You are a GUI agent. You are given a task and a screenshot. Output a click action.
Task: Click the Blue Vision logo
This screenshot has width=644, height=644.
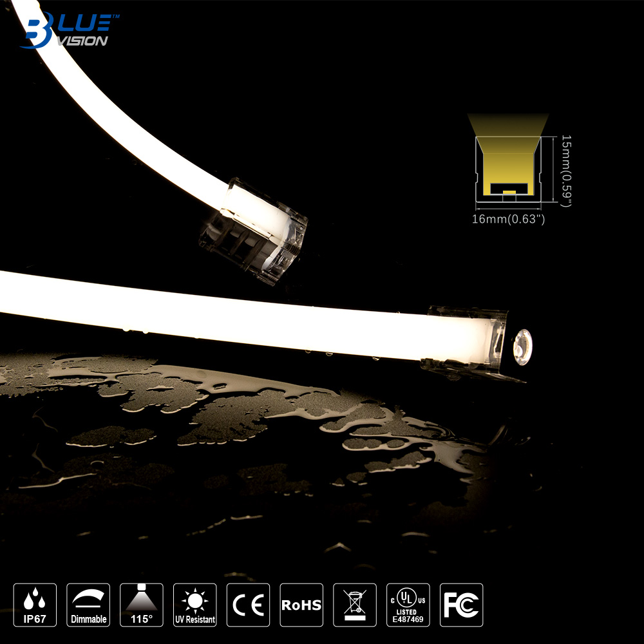coord(66,29)
